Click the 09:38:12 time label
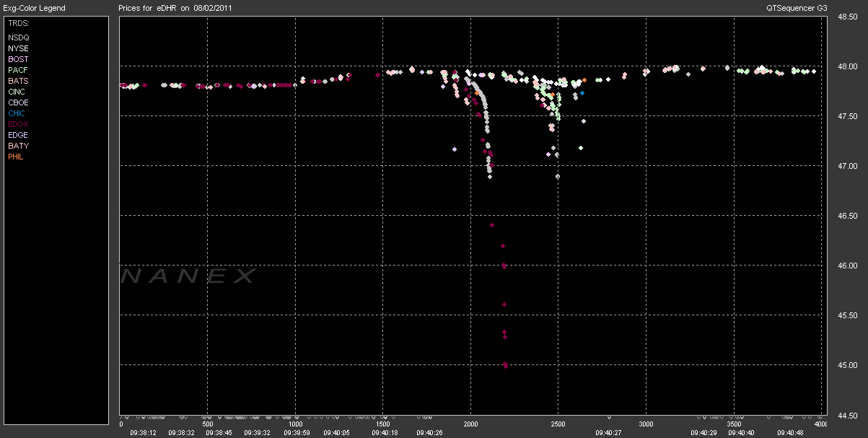The image size is (868, 438). 143,433
